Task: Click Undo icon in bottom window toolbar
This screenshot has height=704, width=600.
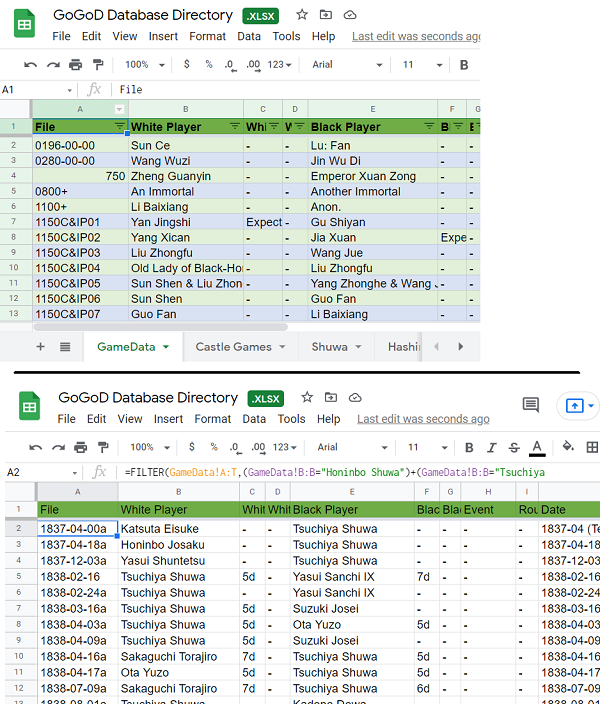Action: [36, 447]
